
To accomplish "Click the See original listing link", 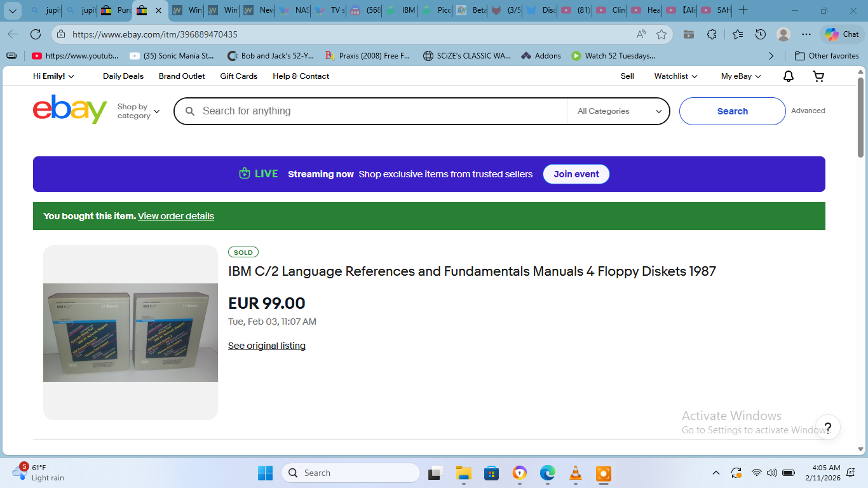I will 267,346.
